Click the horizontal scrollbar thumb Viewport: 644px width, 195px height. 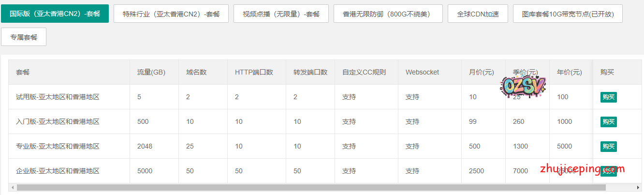tap(309, 187)
